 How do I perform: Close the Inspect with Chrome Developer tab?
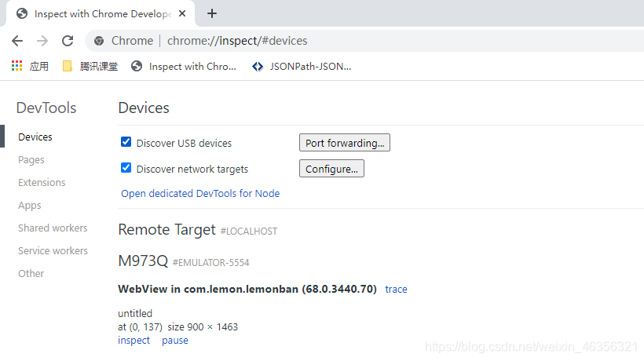point(182,13)
